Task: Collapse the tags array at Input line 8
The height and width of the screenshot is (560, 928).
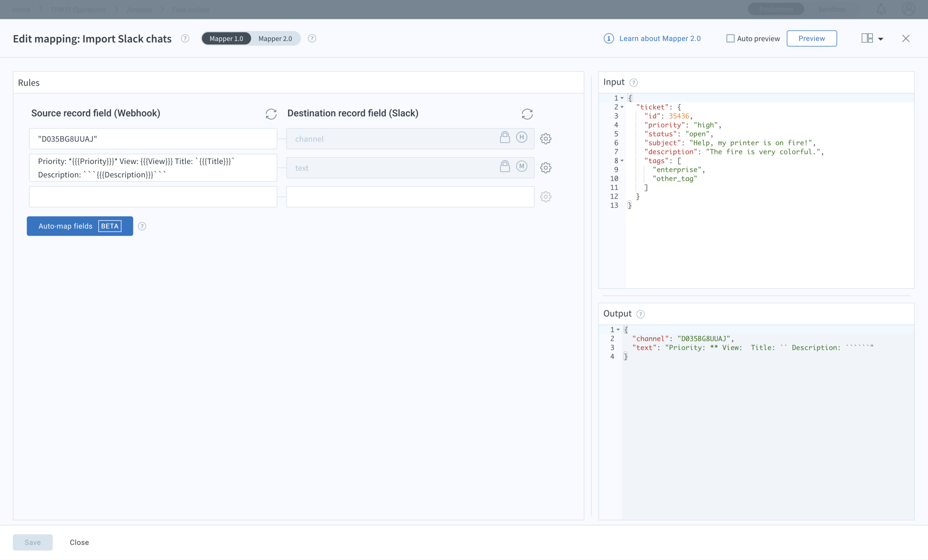Action: coord(622,161)
